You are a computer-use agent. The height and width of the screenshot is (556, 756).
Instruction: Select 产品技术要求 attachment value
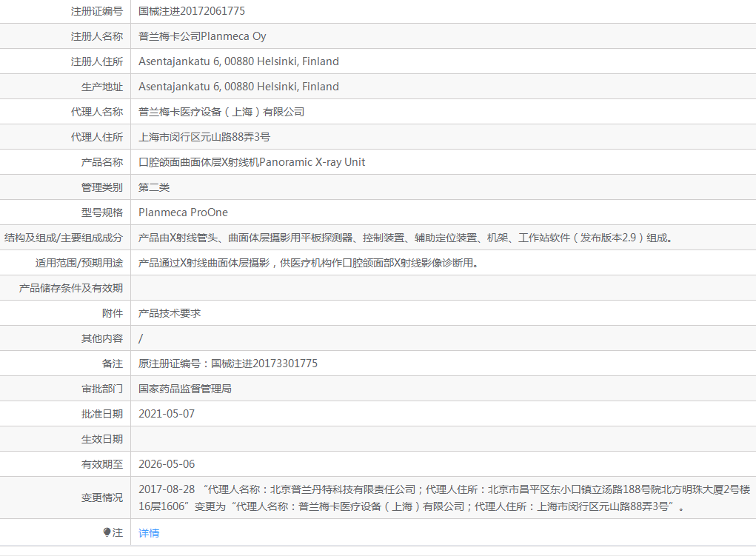[x=170, y=313]
